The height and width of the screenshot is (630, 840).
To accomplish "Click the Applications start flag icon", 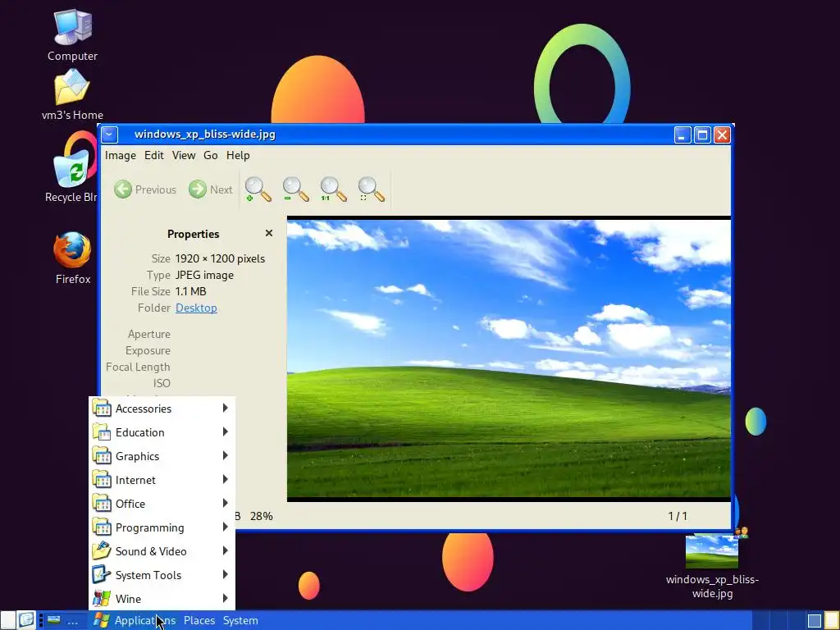I will pyautogui.click(x=101, y=620).
